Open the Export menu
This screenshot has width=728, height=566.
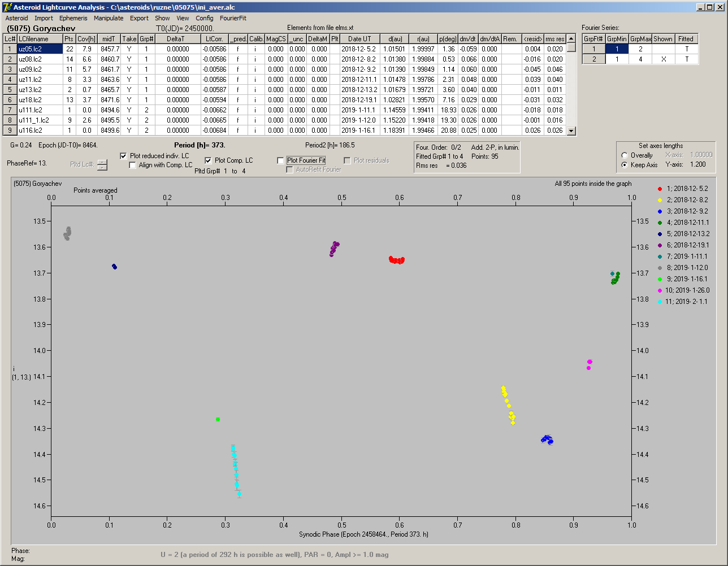tap(139, 18)
